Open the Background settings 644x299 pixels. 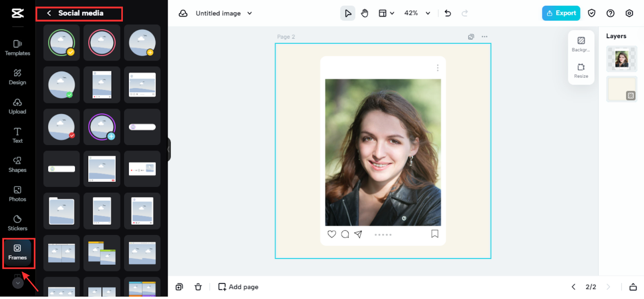coord(581,44)
